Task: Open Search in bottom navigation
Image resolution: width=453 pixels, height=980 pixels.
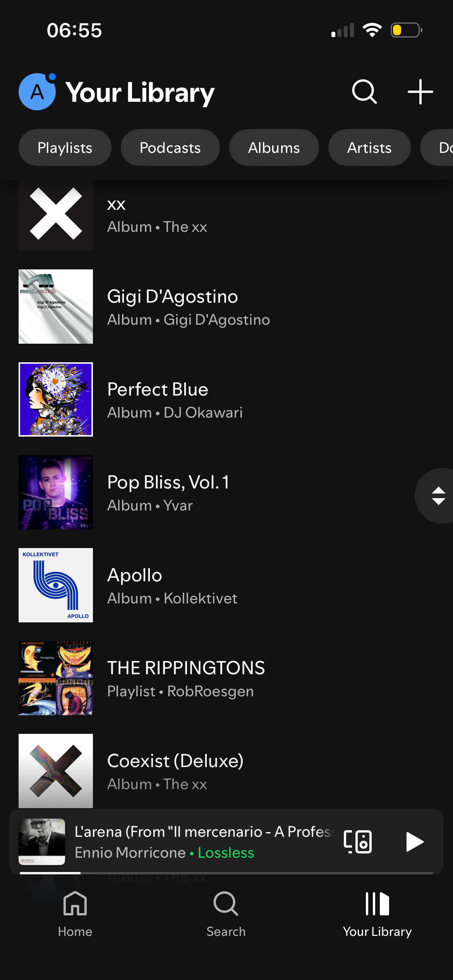Action: click(226, 914)
